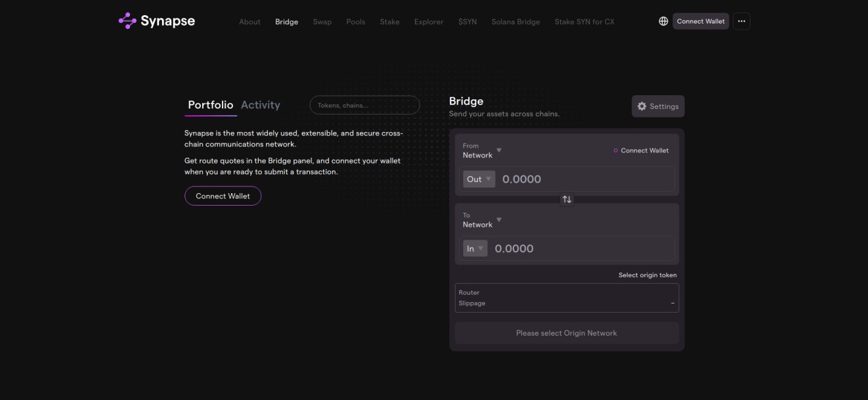The image size is (868, 400).
Task: Open the Explorer nav link
Action: click(x=429, y=22)
